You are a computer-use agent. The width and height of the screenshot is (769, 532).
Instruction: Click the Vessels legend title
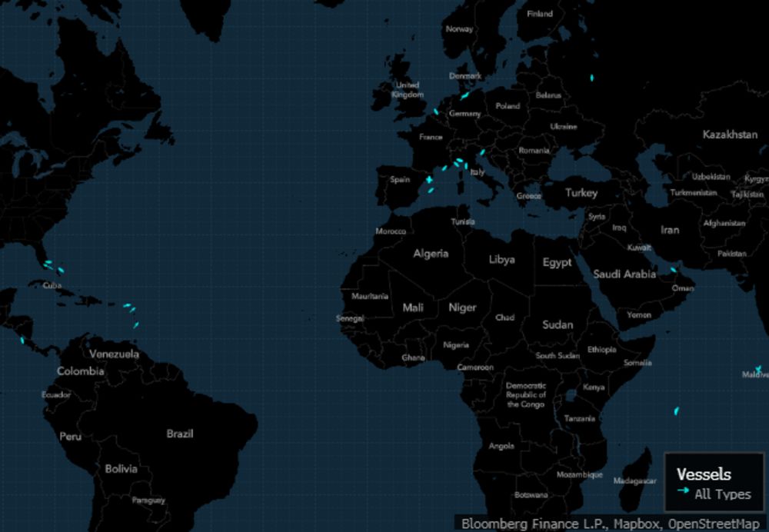tap(704, 474)
